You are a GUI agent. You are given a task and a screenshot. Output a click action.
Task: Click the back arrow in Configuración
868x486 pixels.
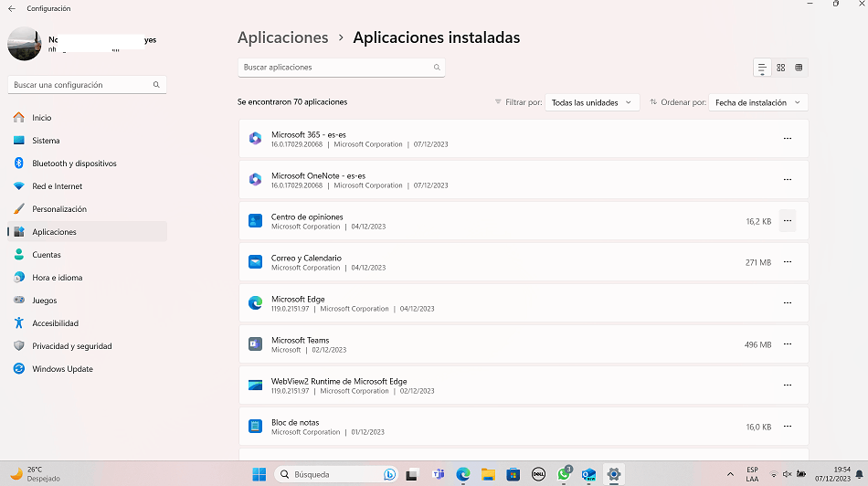coord(12,8)
